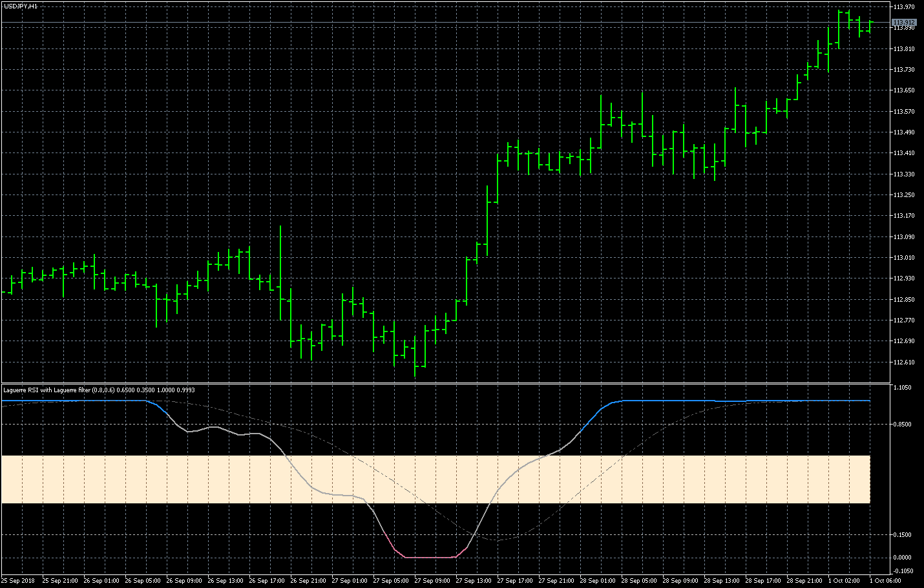Click the 26 Sep 05:00 time label
The image size is (924, 588).
pos(143,581)
